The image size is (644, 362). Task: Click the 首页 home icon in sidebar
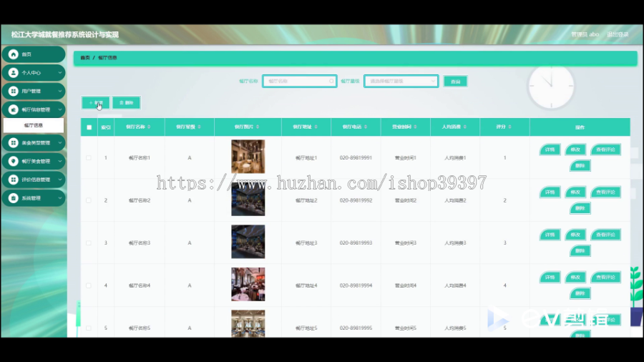[13, 54]
